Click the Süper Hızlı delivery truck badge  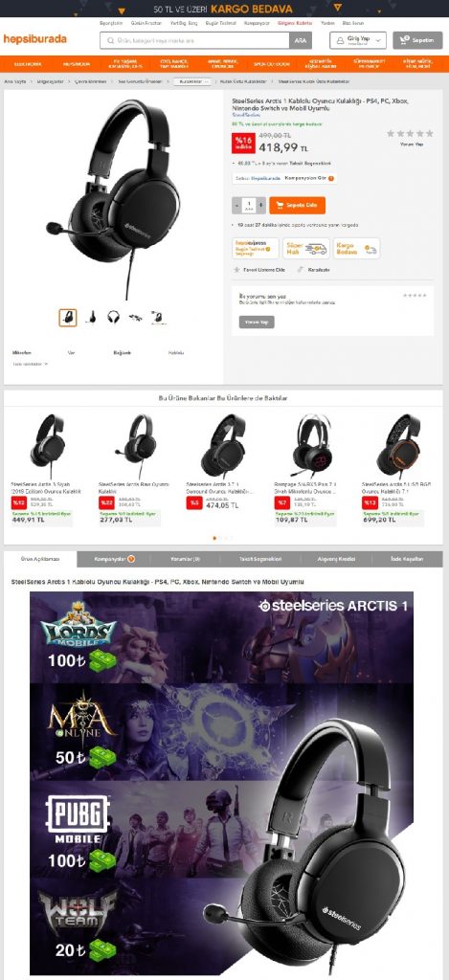pos(306,248)
